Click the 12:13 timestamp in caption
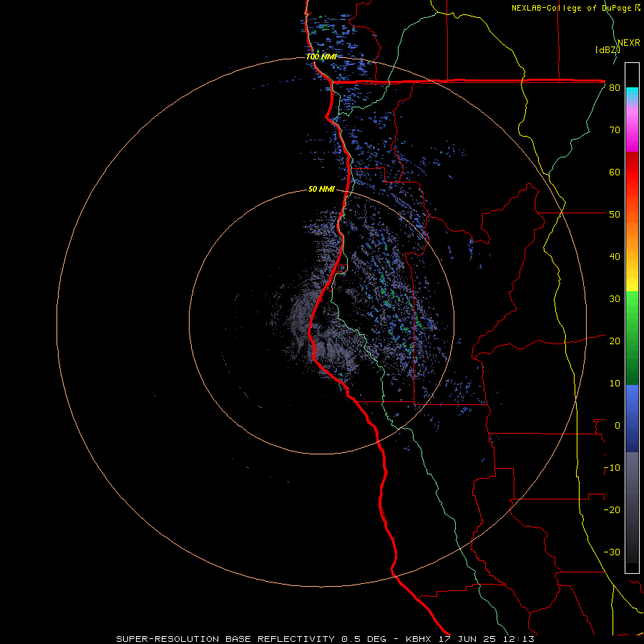 click(x=518, y=639)
